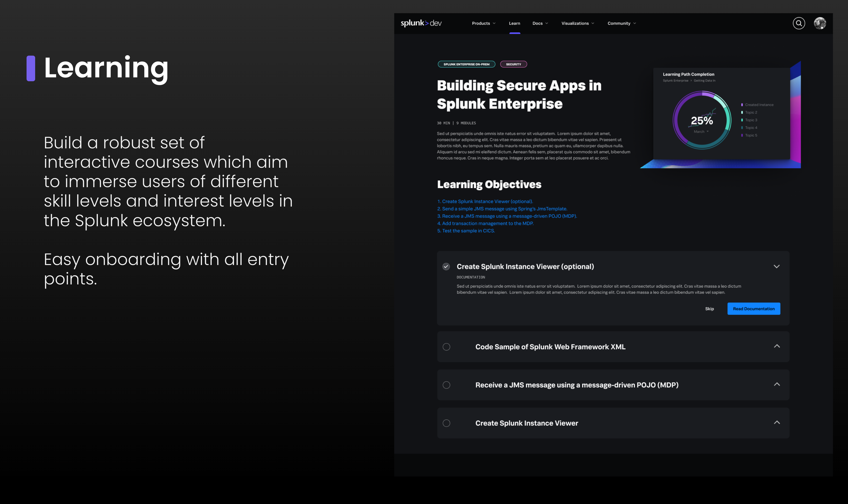This screenshot has width=848, height=504.
Task: Mark last Create Splunk Instance Viewer module complete
Action: [x=446, y=423]
